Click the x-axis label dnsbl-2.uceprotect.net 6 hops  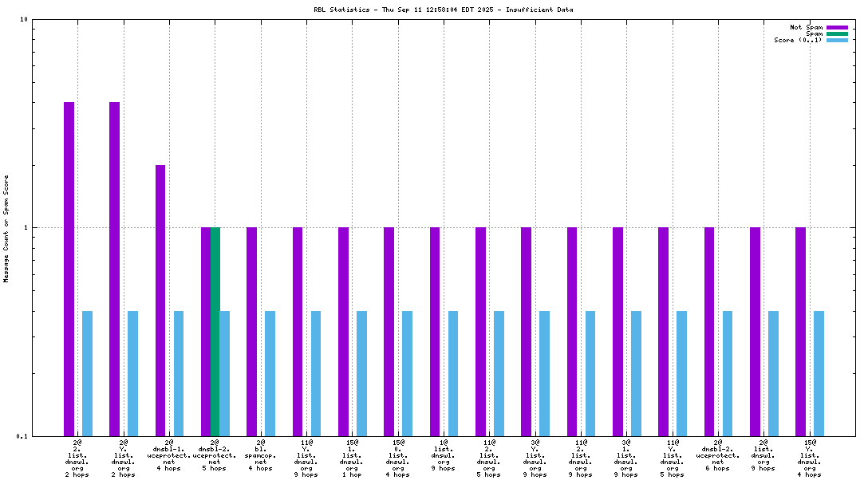coord(718,457)
